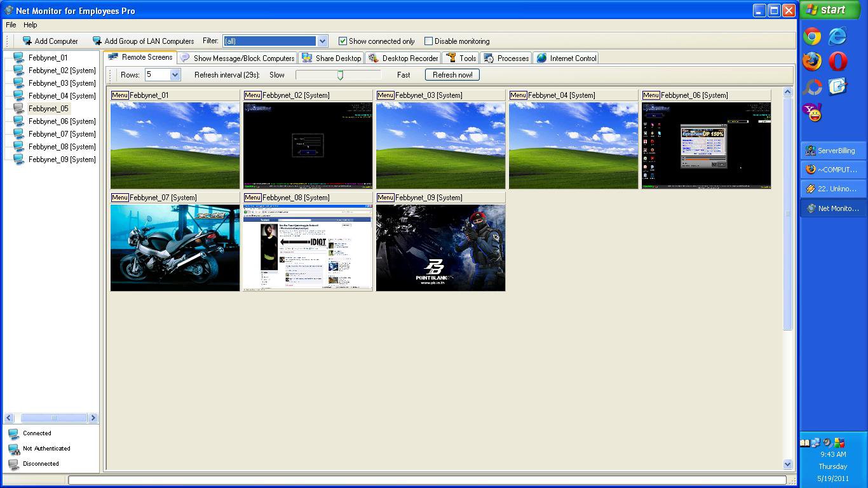Click the Add Group of LAN Computers icon
868x488 pixels.
point(97,41)
